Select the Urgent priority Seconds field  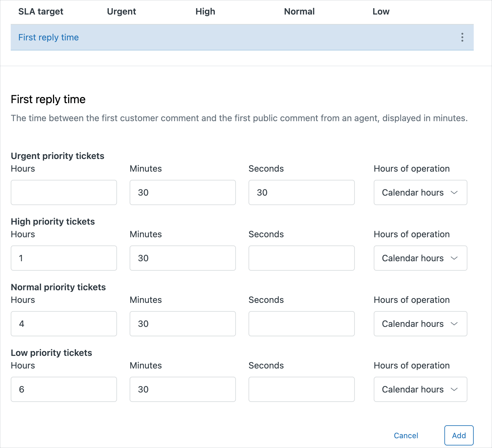(x=302, y=192)
